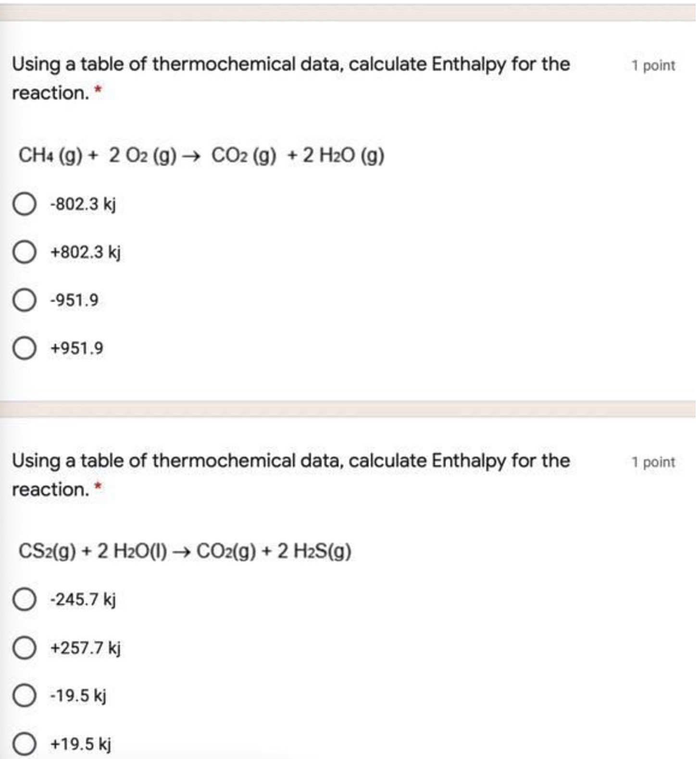
Task: Click the second question's "1 point" label
Action: point(653,462)
